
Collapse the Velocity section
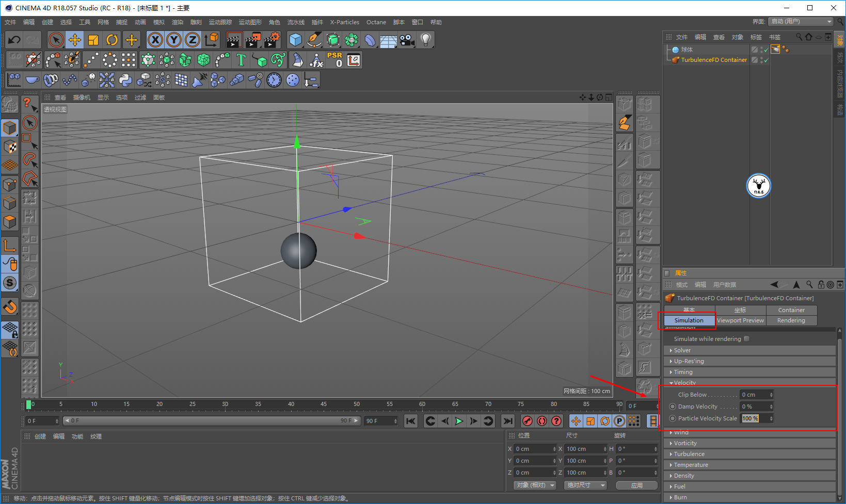coord(749,383)
